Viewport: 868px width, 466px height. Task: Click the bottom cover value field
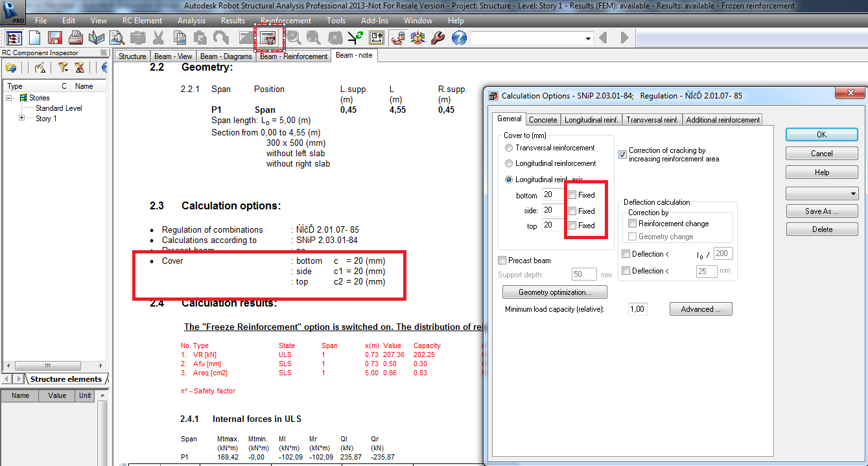click(552, 194)
